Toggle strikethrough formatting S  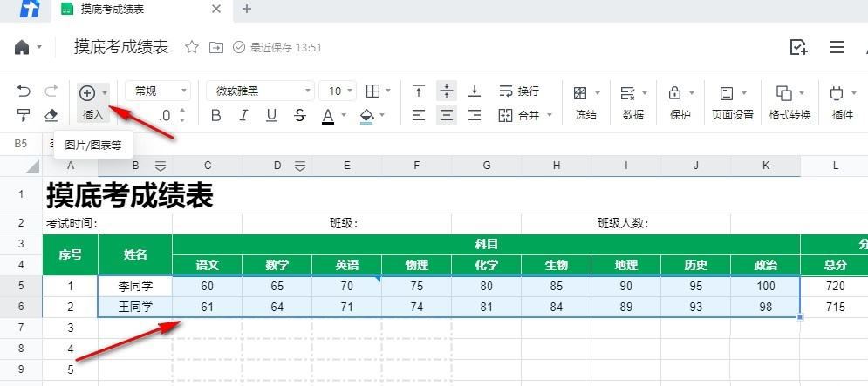click(x=300, y=116)
